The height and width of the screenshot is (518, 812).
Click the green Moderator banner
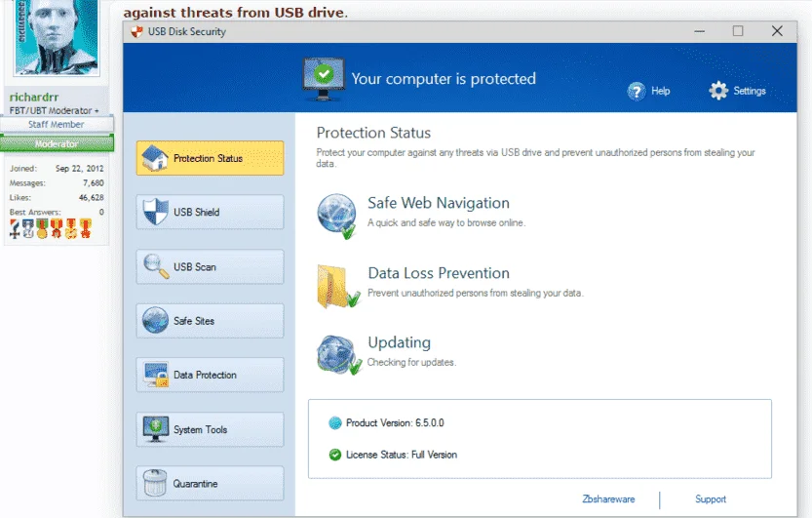(x=57, y=143)
